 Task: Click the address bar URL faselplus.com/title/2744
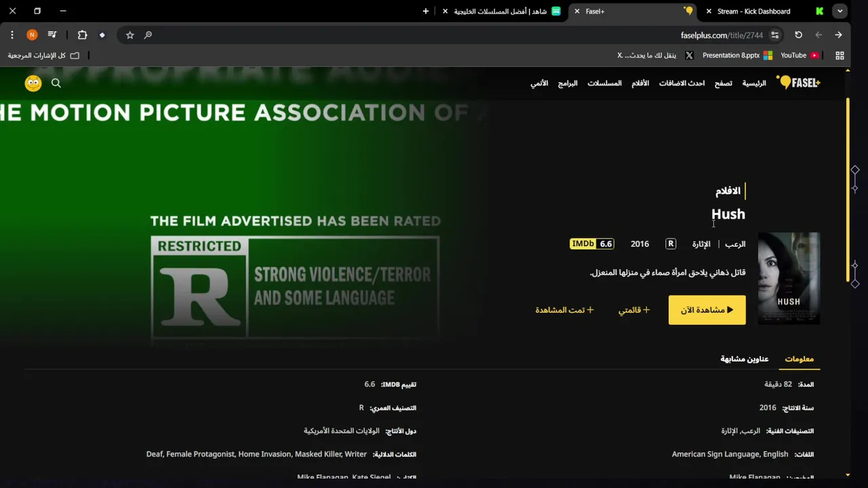click(722, 35)
